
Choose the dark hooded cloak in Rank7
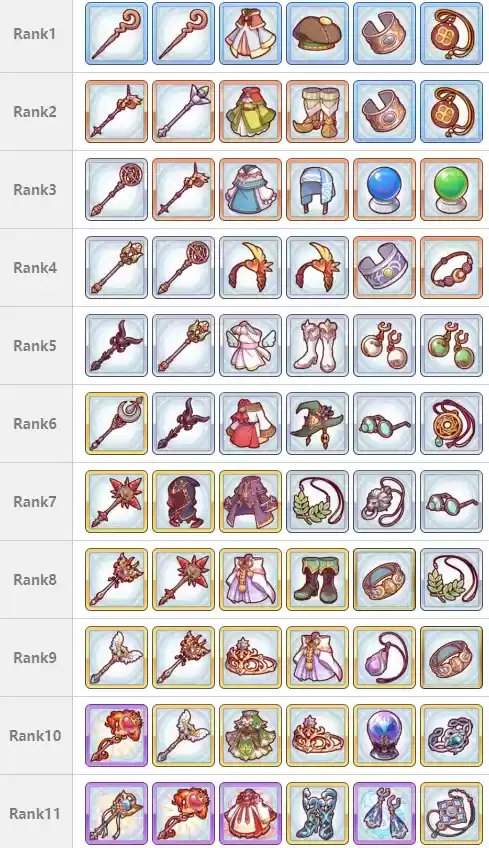(183, 501)
